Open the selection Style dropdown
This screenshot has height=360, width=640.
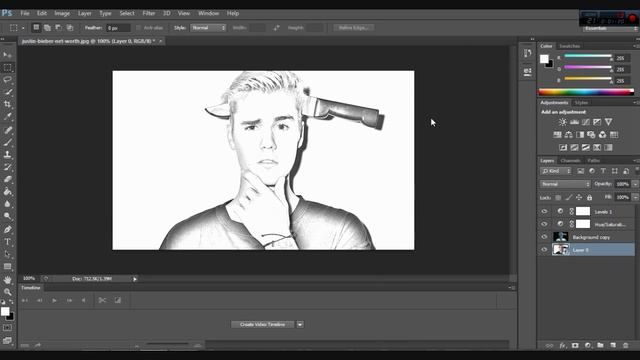(x=208, y=28)
